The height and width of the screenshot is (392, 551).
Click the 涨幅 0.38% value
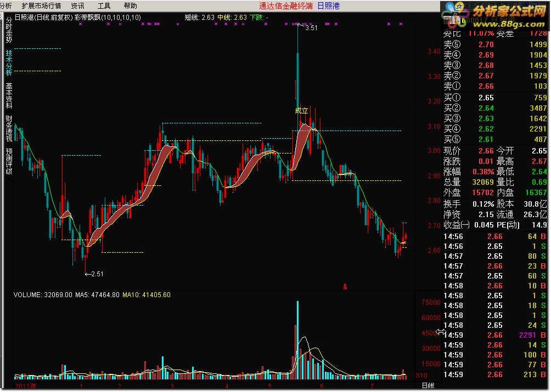click(x=483, y=172)
